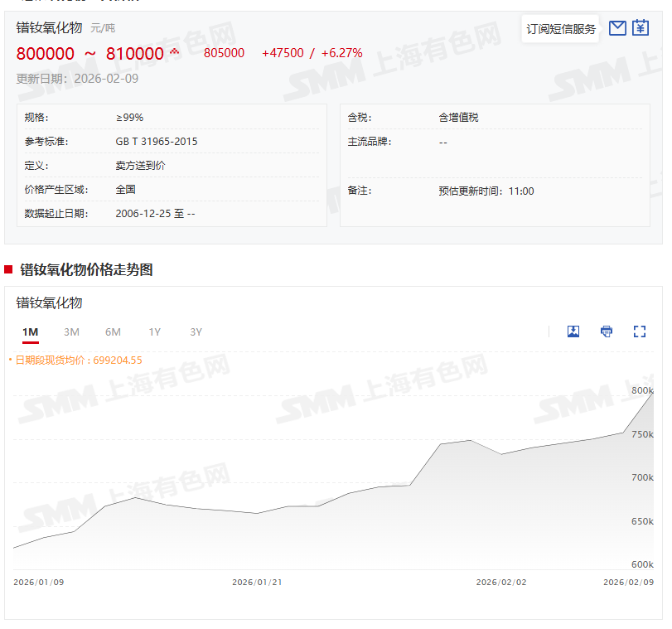Click the +6.27% change value
672x629 pixels.
point(342,53)
